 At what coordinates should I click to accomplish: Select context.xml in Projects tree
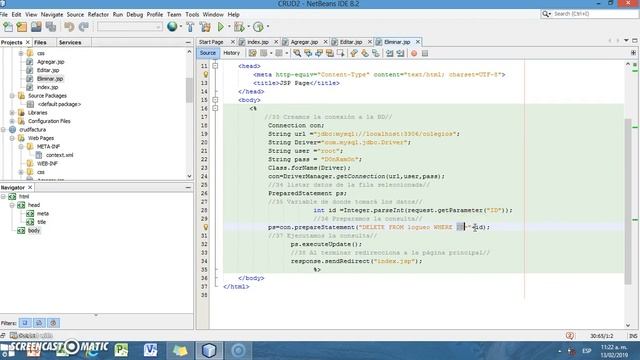[60, 155]
